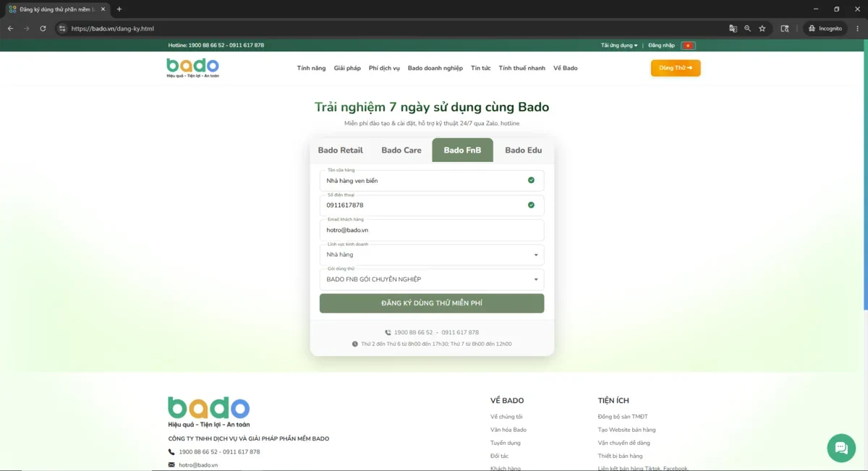Click the browser forward arrow
The image size is (868, 471).
[27, 28]
